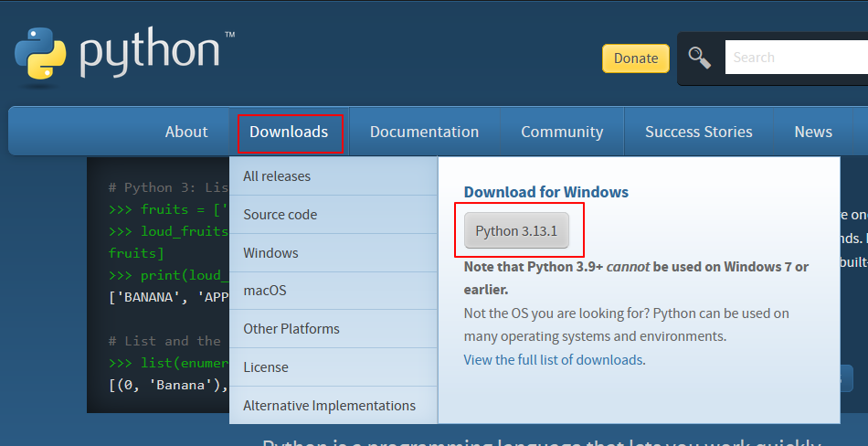Click the '# Python 3: Lis' code comment
The image size is (868, 446).
click(x=169, y=187)
